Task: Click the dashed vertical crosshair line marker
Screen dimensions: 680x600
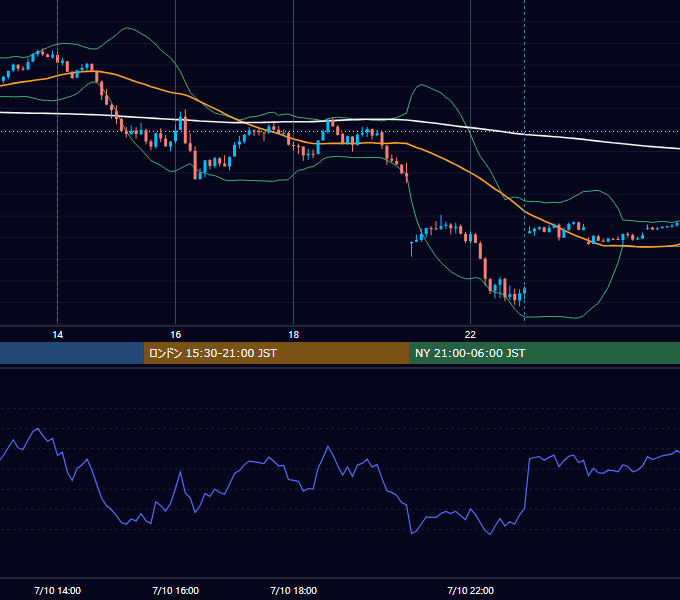Action: [525, 160]
